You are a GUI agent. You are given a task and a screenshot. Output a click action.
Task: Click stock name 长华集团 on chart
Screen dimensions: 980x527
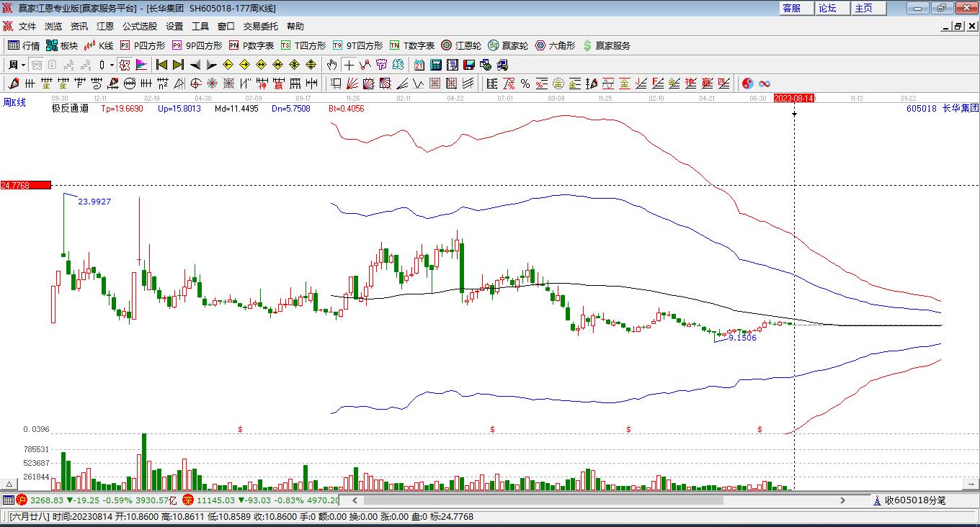(x=961, y=109)
